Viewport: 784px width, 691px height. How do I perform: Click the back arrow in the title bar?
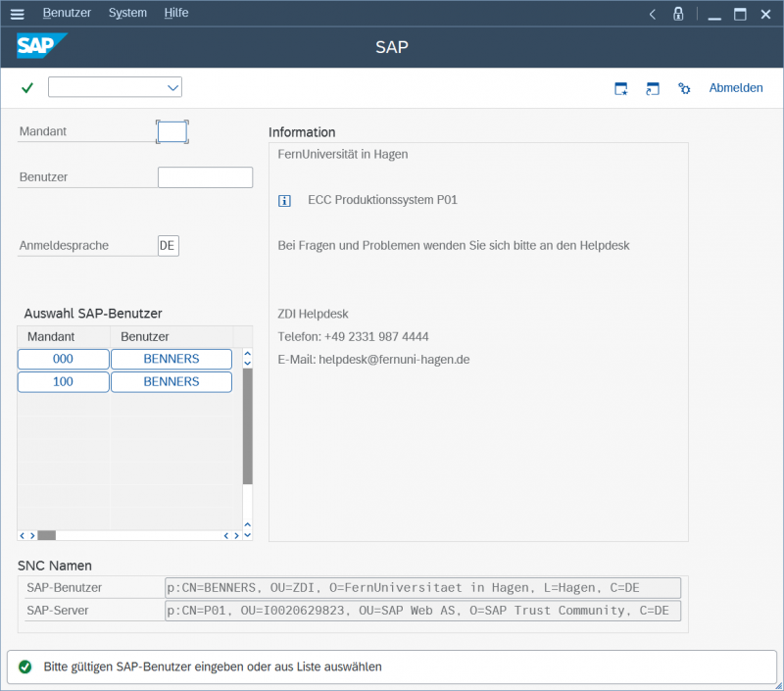tap(652, 14)
